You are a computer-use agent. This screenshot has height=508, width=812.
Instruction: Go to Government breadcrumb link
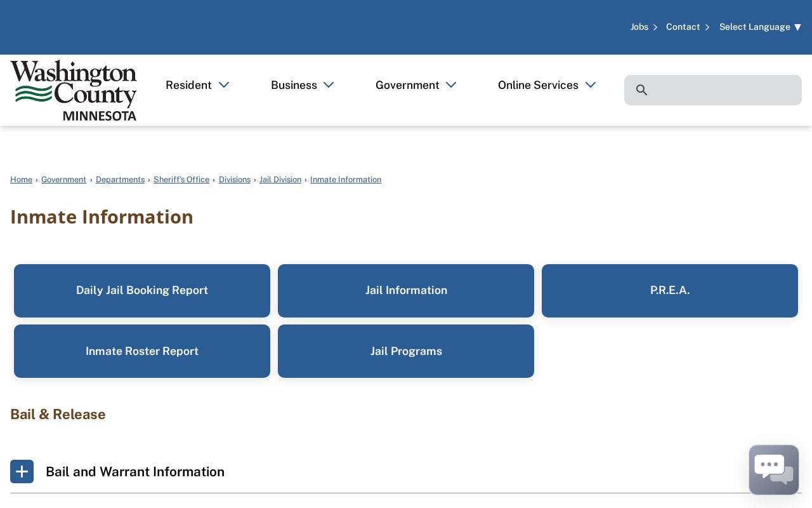pos(63,180)
